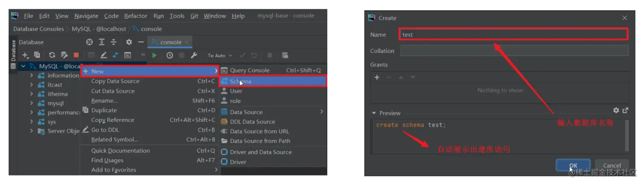Open query history clock icon
This screenshot has height=184, width=644.
(x=170, y=55)
